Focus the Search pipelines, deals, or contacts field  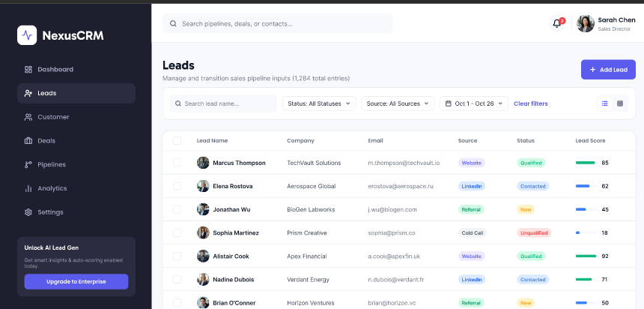tap(278, 24)
